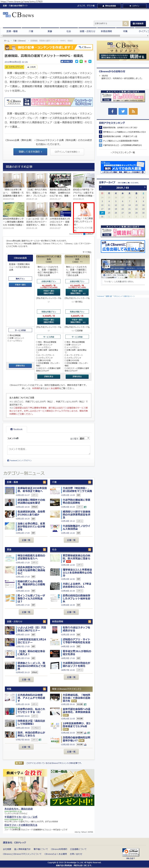This screenshot has width=149, height=868.
Task: Click the Facebook いいね share button
Action: coord(67,62)
